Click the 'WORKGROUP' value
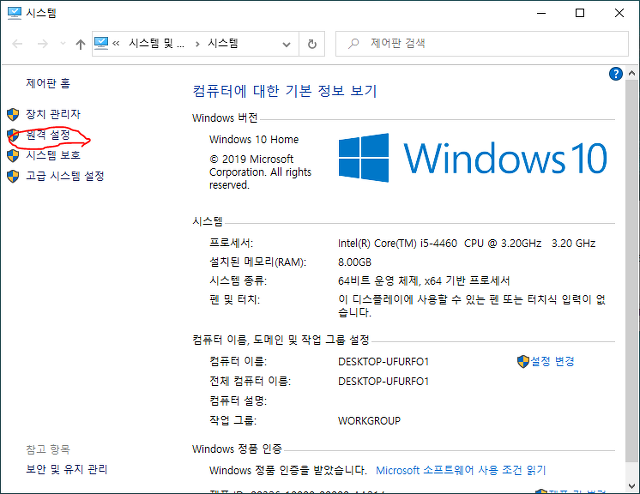 click(369, 421)
